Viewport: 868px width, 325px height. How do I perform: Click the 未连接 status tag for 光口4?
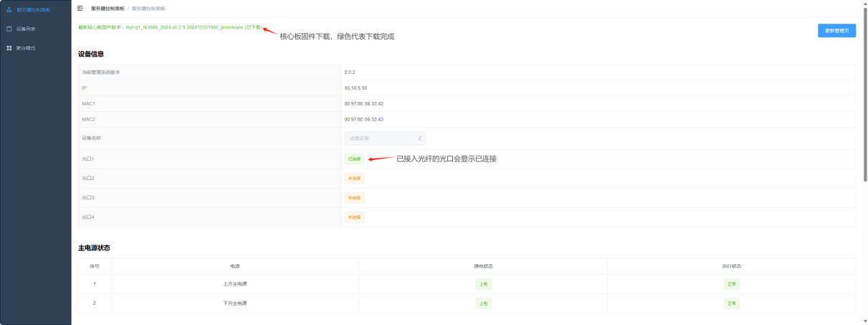click(354, 217)
